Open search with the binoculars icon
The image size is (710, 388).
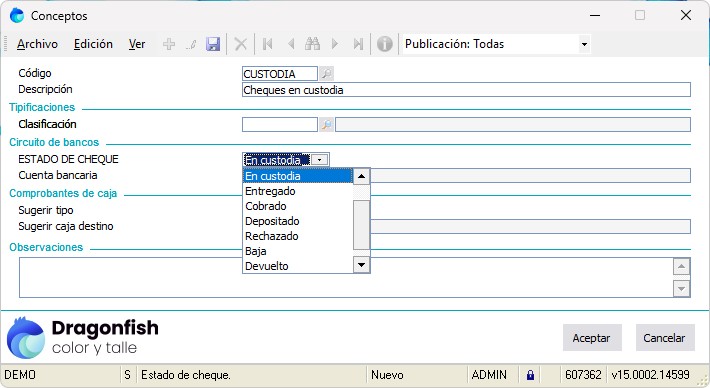312,44
